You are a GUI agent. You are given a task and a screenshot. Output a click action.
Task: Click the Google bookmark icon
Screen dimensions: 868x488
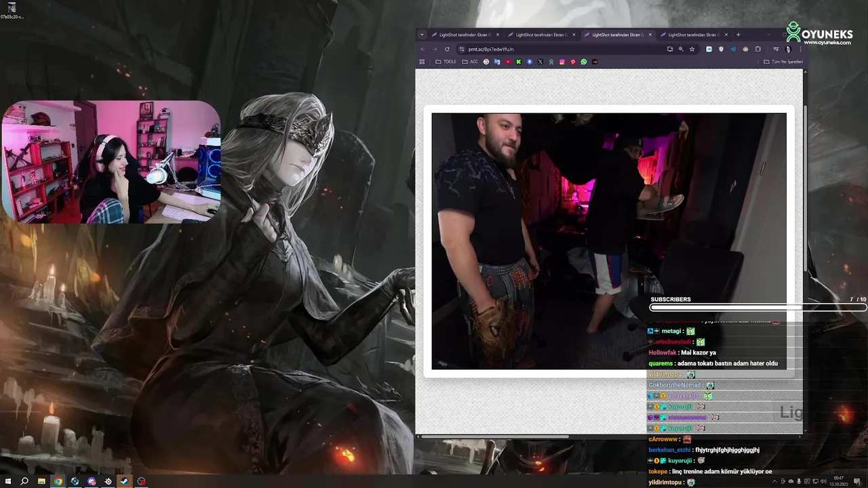486,62
